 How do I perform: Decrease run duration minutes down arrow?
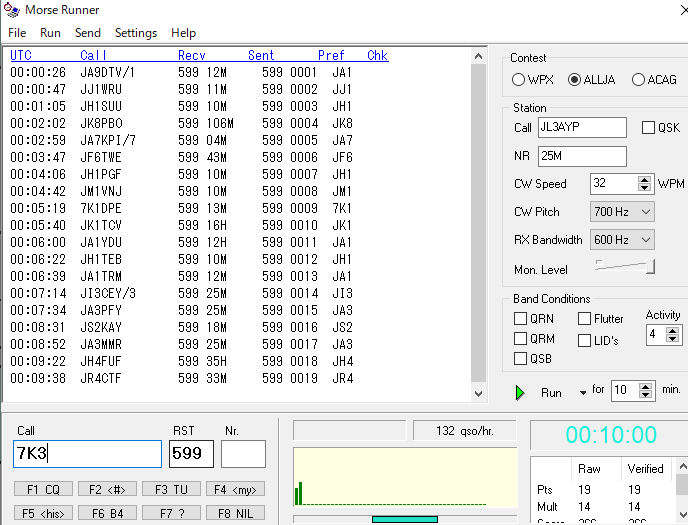click(x=645, y=394)
